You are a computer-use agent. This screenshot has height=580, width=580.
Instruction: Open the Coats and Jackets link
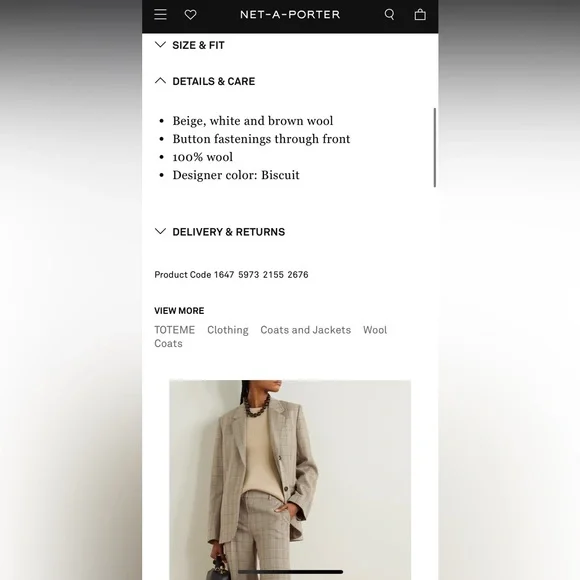[306, 330]
